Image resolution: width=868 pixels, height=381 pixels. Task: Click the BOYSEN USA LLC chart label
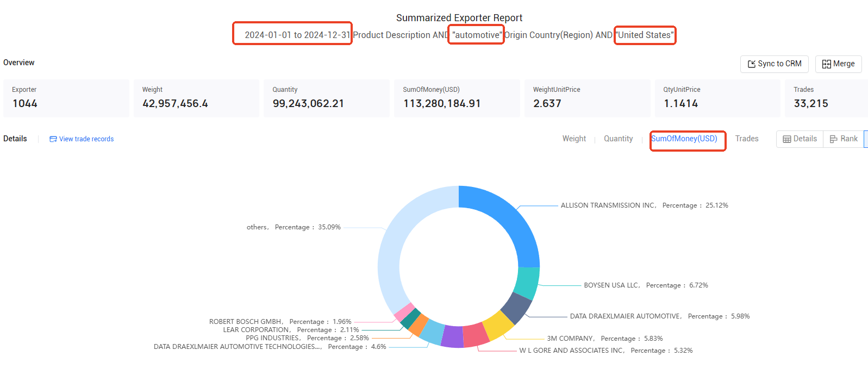coord(646,285)
